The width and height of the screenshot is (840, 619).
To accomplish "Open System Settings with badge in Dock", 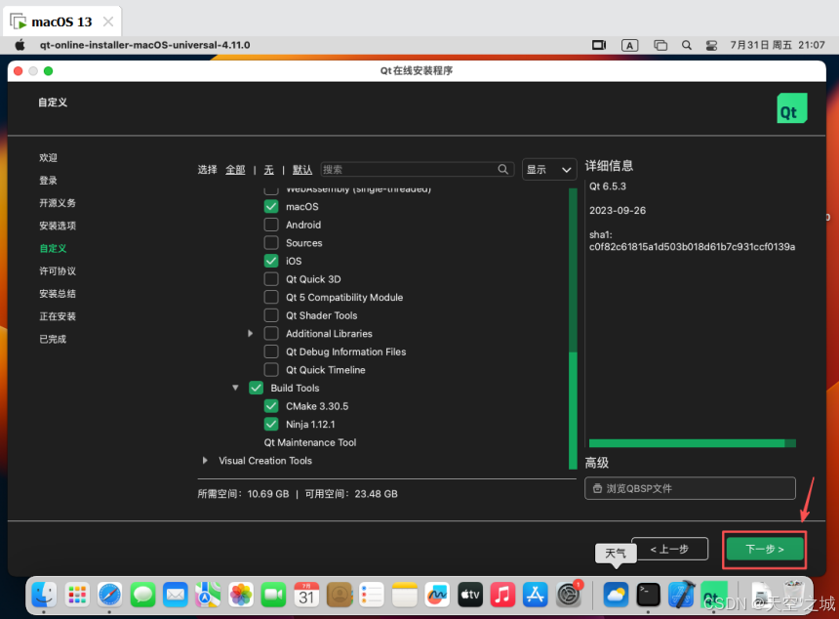I will pyautogui.click(x=569, y=595).
